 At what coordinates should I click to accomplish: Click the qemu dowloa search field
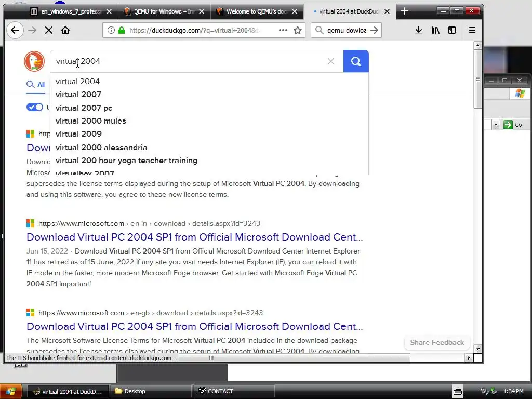[347, 30]
